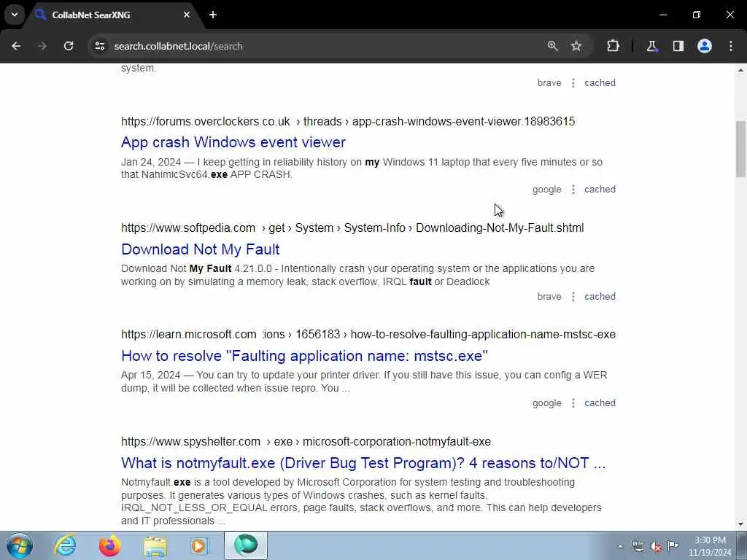Open options dots for Microsoft learn result
Viewport: 747px width, 560px height.
573,402
